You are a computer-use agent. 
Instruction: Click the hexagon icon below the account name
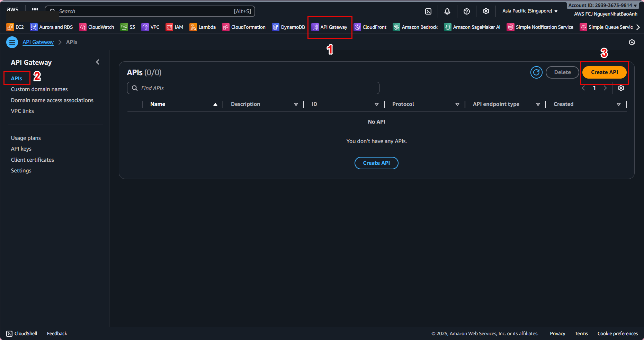(632, 42)
